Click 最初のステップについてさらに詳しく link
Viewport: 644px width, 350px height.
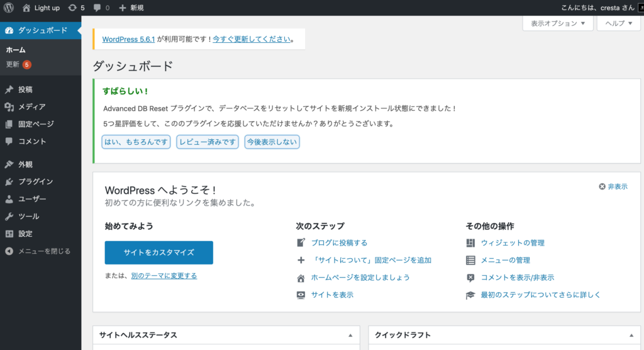click(x=540, y=295)
